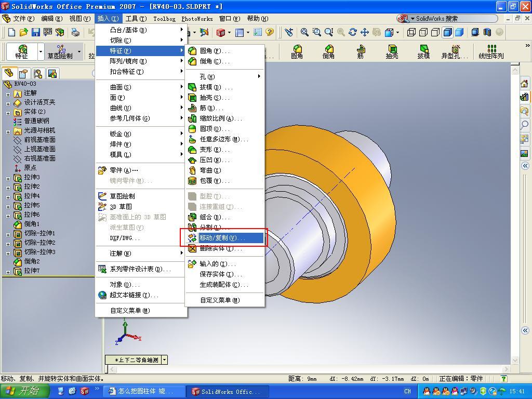Choose 删除实体 in the features submenu

pyautogui.click(x=225, y=248)
